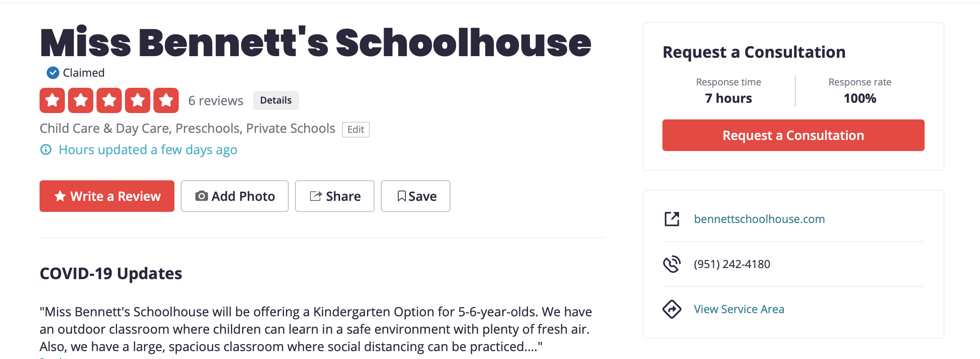Click the (951) 242-4180 phone number

pyautogui.click(x=732, y=264)
